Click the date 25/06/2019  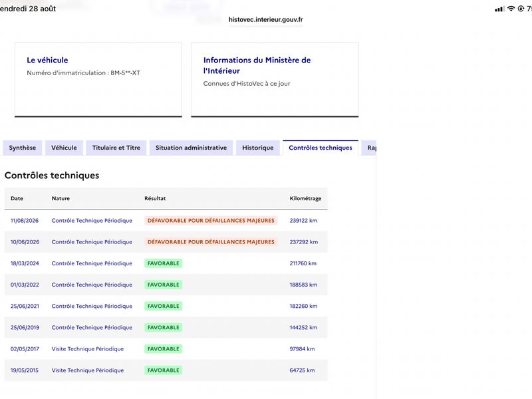(25, 327)
